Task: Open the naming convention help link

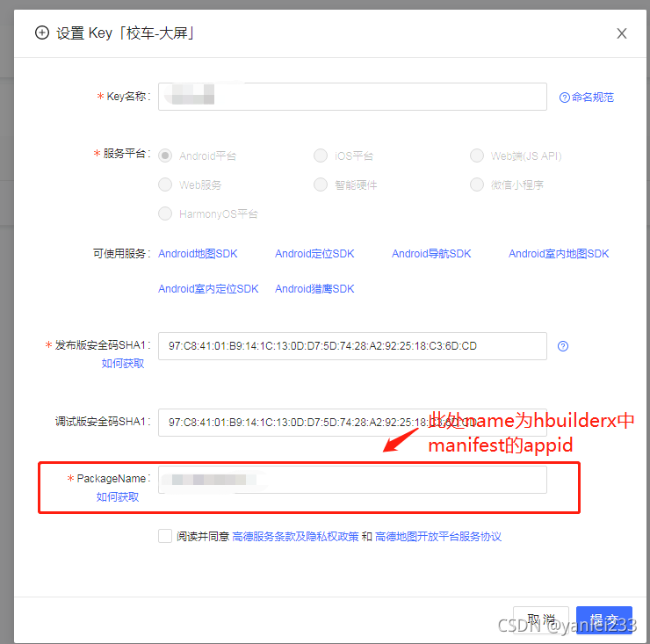Action: pos(587,97)
